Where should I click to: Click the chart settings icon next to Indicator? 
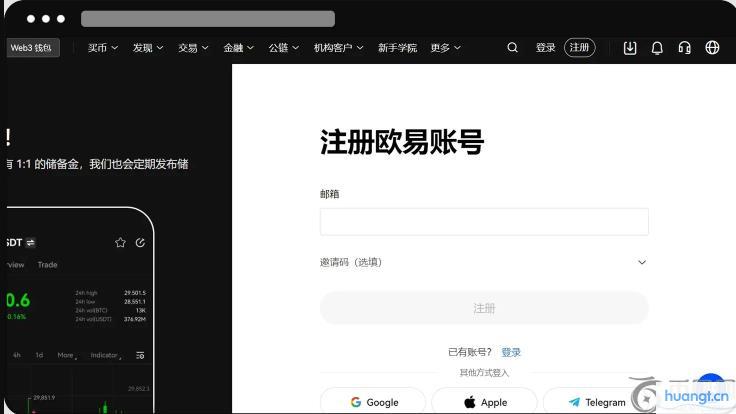pyautogui.click(x=140, y=355)
